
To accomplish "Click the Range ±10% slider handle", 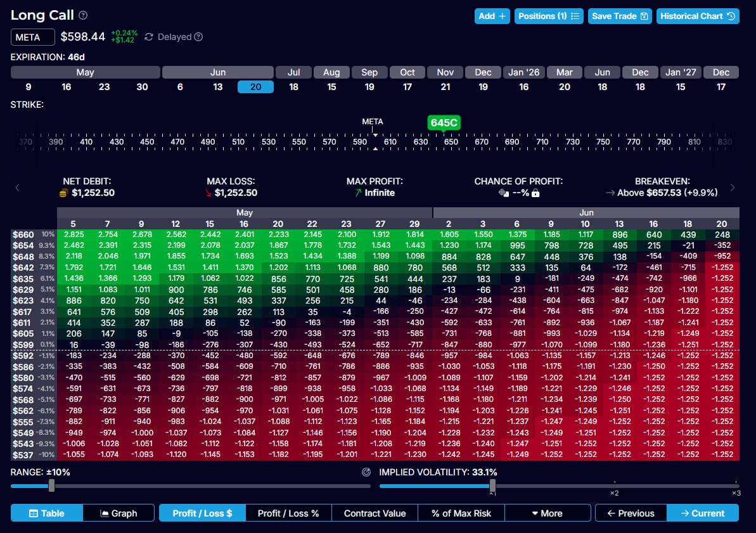I will (x=52, y=485).
